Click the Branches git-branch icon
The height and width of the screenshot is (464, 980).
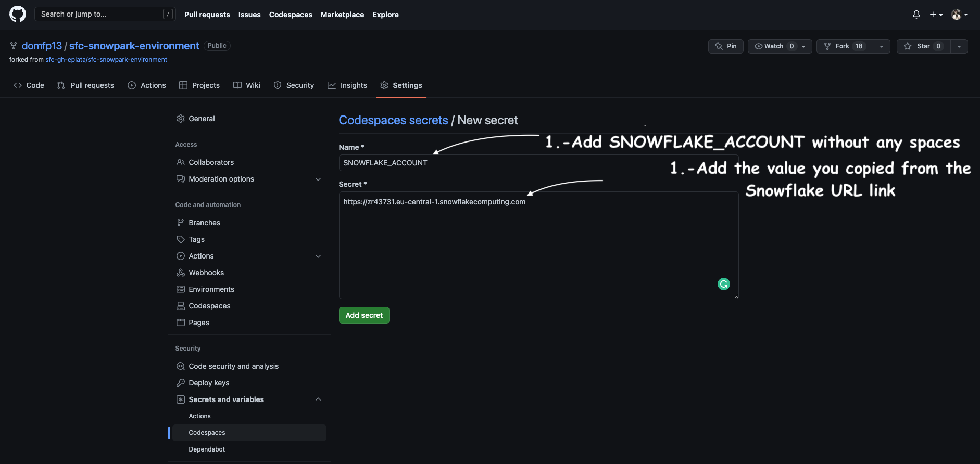click(x=181, y=223)
